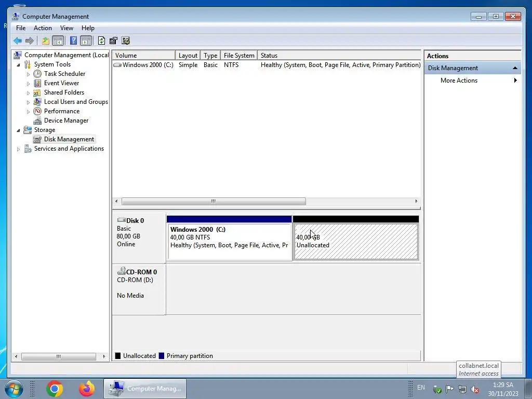
Task: Click the black Unallocated legend swatch
Action: 118,355
